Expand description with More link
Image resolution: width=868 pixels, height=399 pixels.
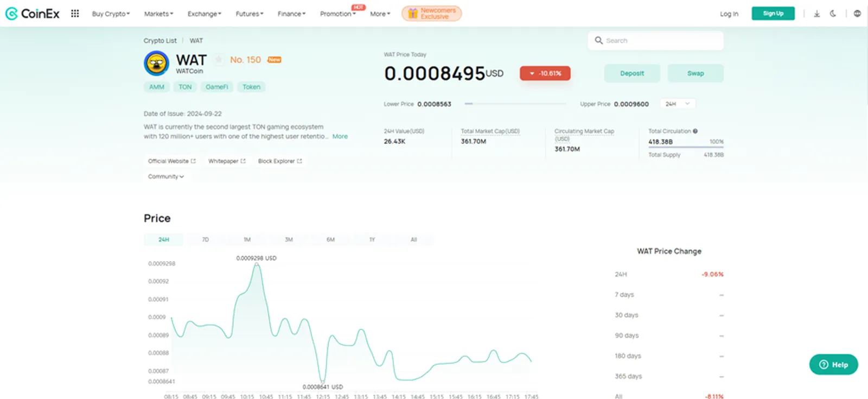pos(340,136)
